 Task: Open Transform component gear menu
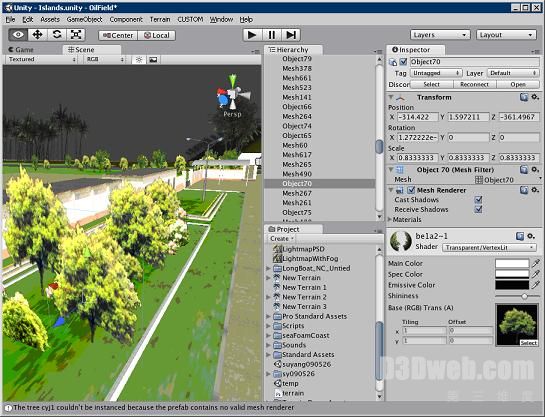pos(535,97)
